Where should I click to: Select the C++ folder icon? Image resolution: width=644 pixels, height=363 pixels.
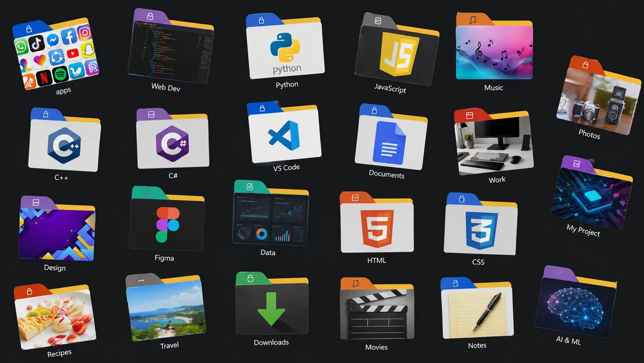pos(65,140)
